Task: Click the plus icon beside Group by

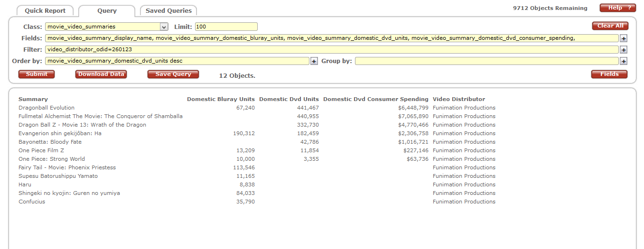Action: click(x=624, y=61)
